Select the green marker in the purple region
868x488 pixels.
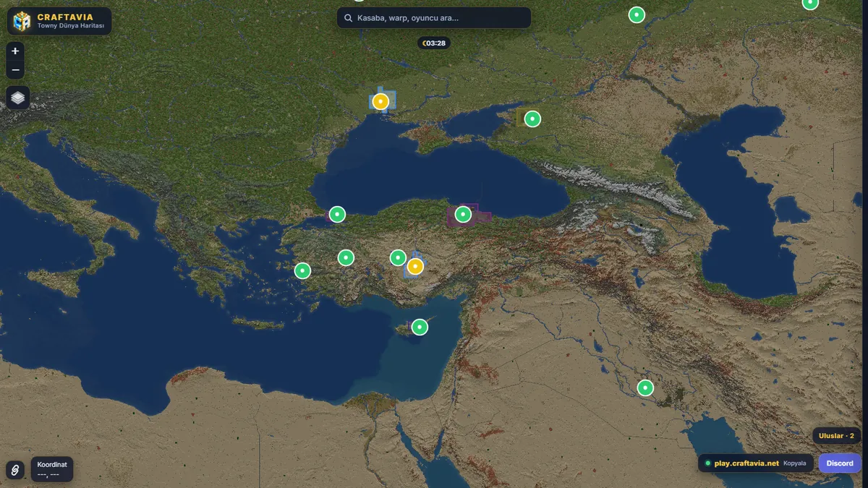[463, 214]
